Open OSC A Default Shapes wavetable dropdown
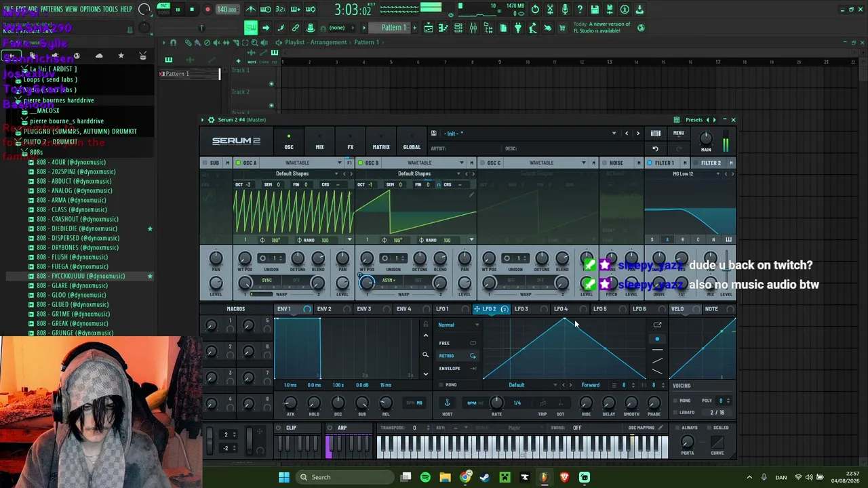This screenshot has height=488, width=868. (x=292, y=174)
